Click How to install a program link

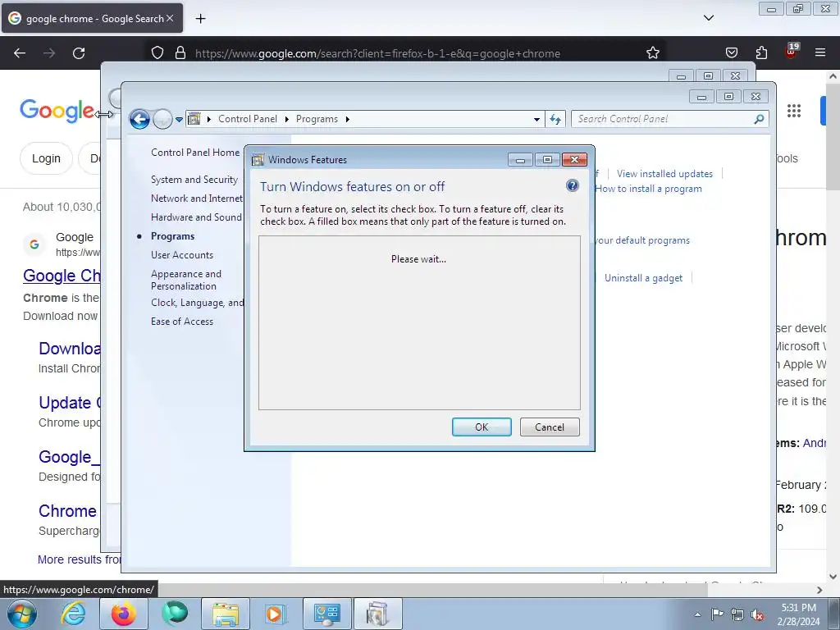[648, 189]
